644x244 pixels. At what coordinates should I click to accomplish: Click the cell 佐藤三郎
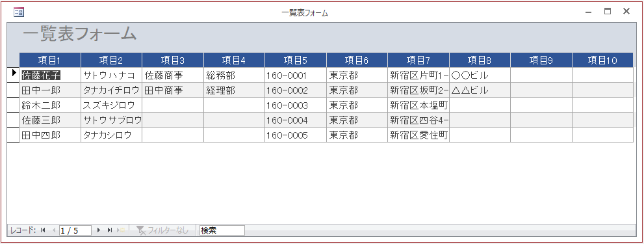point(49,120)
